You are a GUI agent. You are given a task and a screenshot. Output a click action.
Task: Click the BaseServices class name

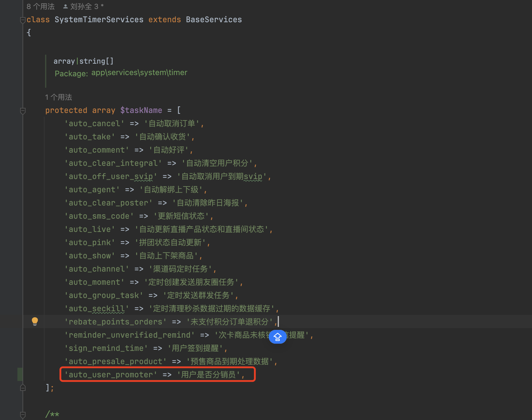point(213,19)
